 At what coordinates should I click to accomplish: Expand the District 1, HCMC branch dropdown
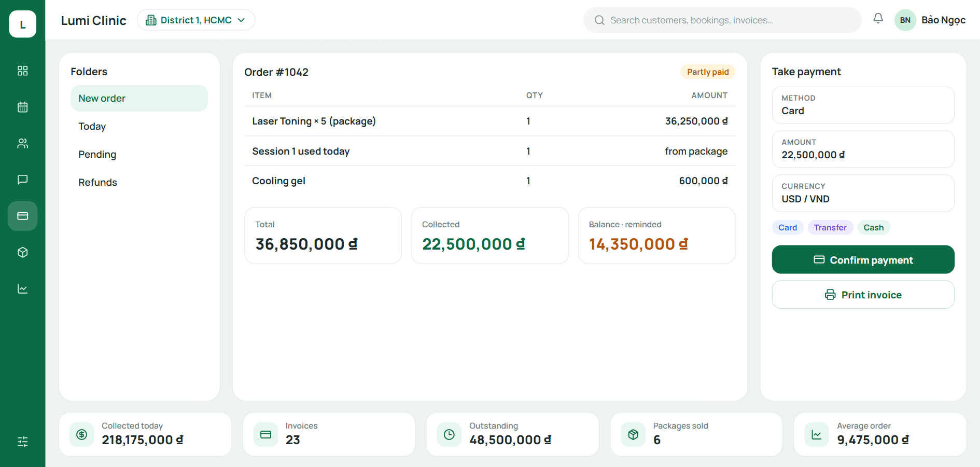196,20
